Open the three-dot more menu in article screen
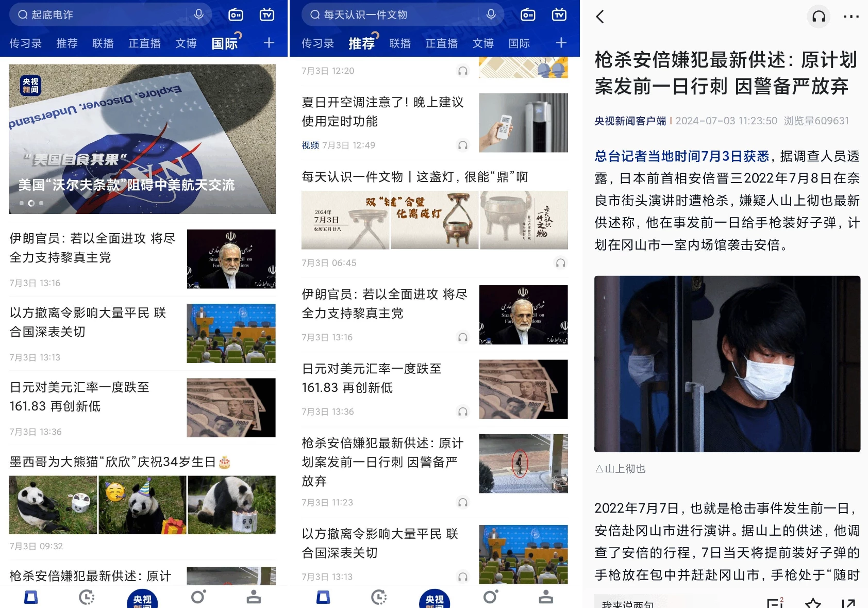Screen dimensions: 868x608 click(x=851, y=17)
